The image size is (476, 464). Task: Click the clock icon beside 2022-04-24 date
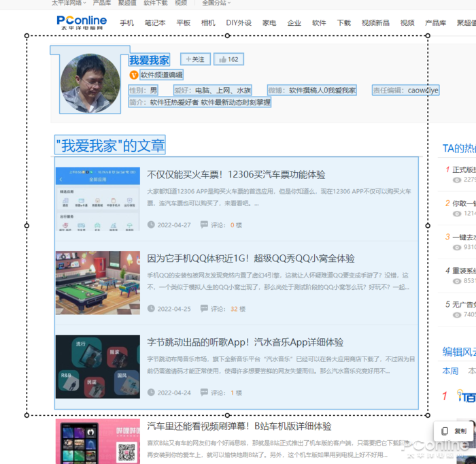151,393
